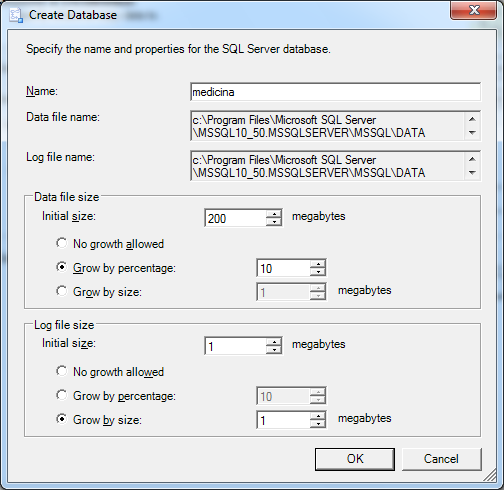The width and height of the screenshot is (504, 490).
Task: Click the Data file initial size field
Action: pyautogui.click(x=235, y=218)
